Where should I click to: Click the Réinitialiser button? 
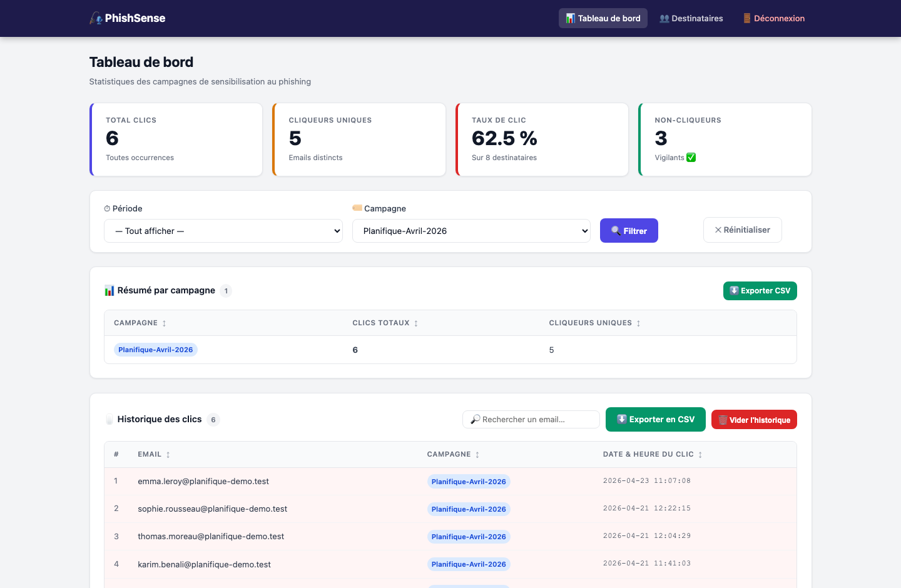(743, 230)
